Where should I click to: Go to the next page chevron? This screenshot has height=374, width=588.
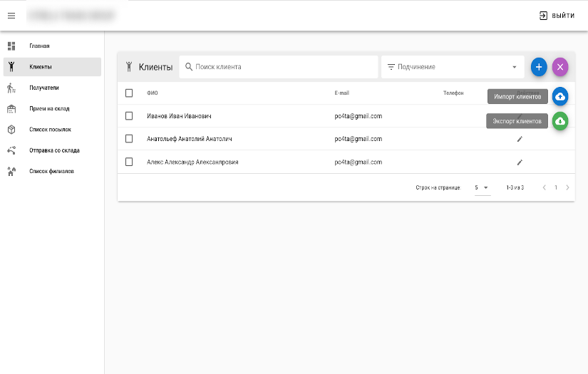pyautogui.click(x=567, y=187)
